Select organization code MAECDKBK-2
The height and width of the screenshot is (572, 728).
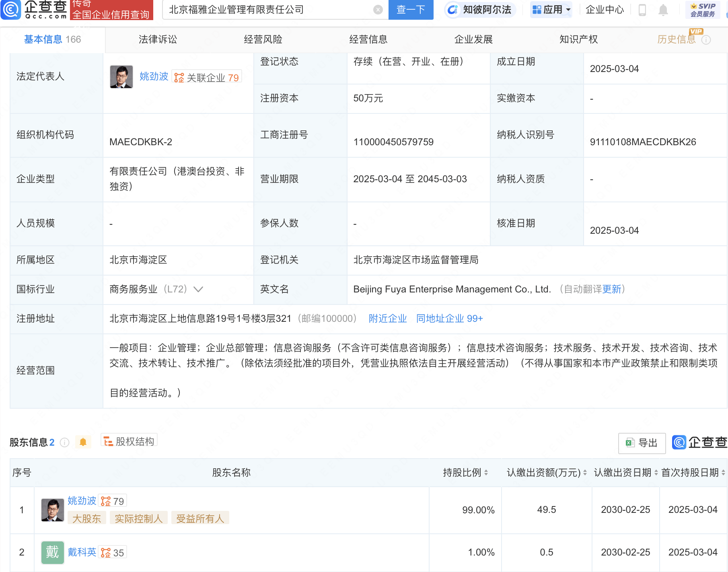coord(141,142)
